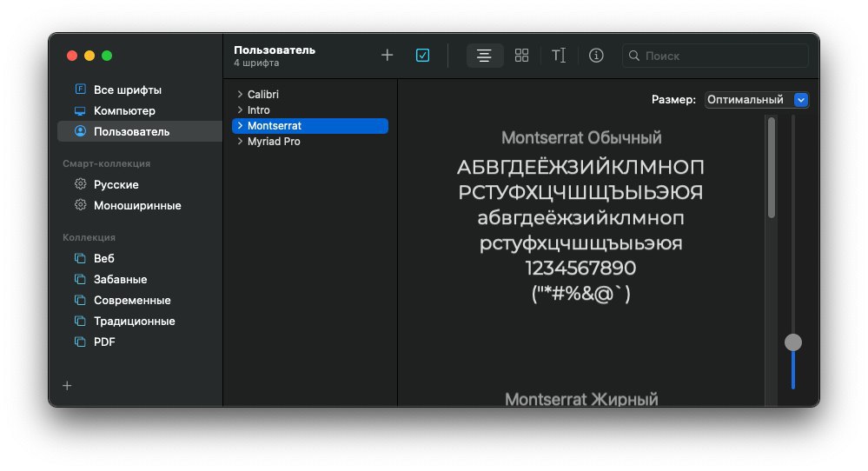Select the Intro font row
868x471 pixels.
point(310,110)
